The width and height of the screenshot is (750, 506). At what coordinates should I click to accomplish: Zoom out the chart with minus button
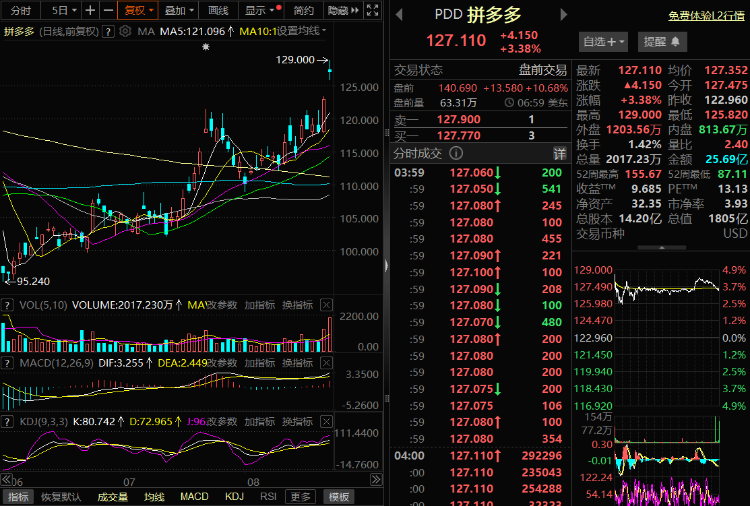pos(109,10)
